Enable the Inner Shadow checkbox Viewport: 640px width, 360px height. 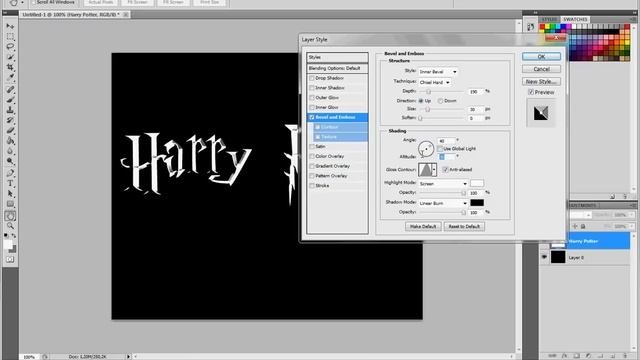coord(312,88)
